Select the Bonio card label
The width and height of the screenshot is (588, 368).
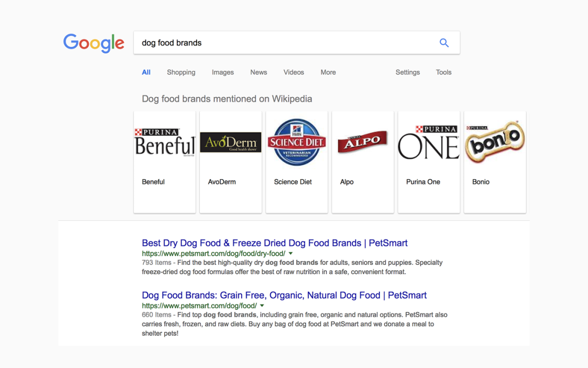pyautogui.click(x=481, y=182)
